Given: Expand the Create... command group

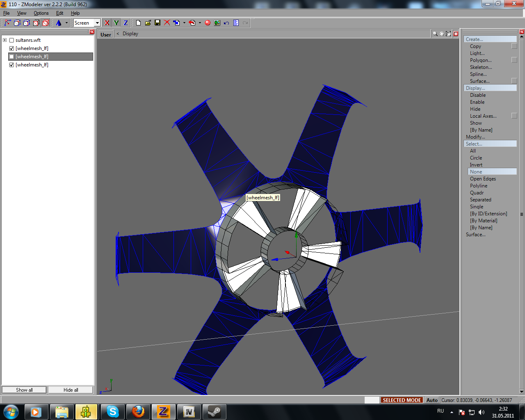Looking at the screenshot, I should (490, 39).
